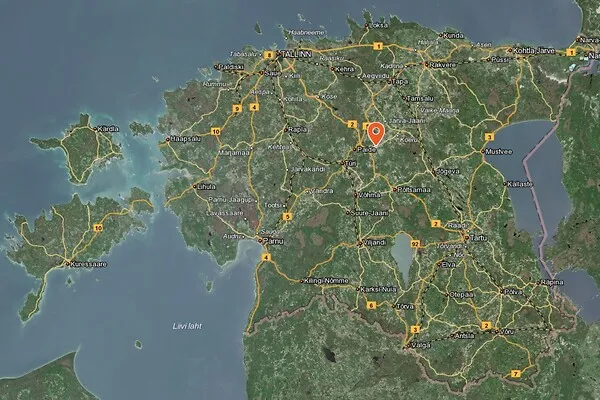Select the TALLINN city label
This screenshot has height=400, width=600.
tap(296, 55)
